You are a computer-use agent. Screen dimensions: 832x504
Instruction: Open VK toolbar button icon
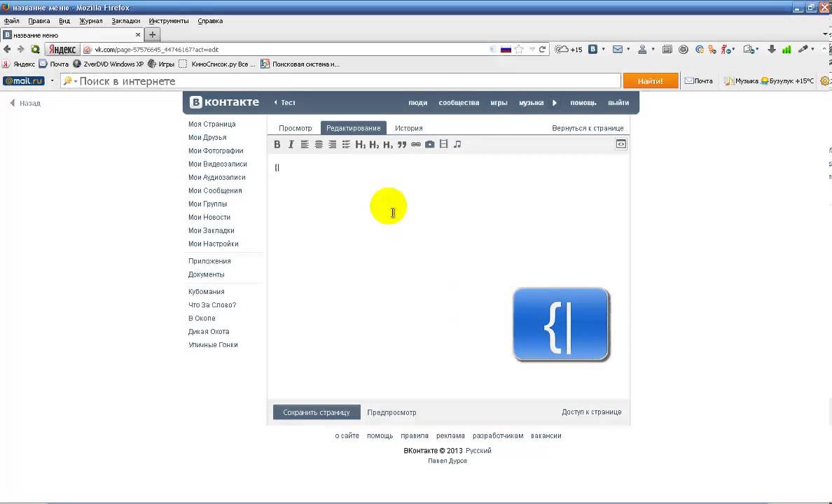pos(592,49)
